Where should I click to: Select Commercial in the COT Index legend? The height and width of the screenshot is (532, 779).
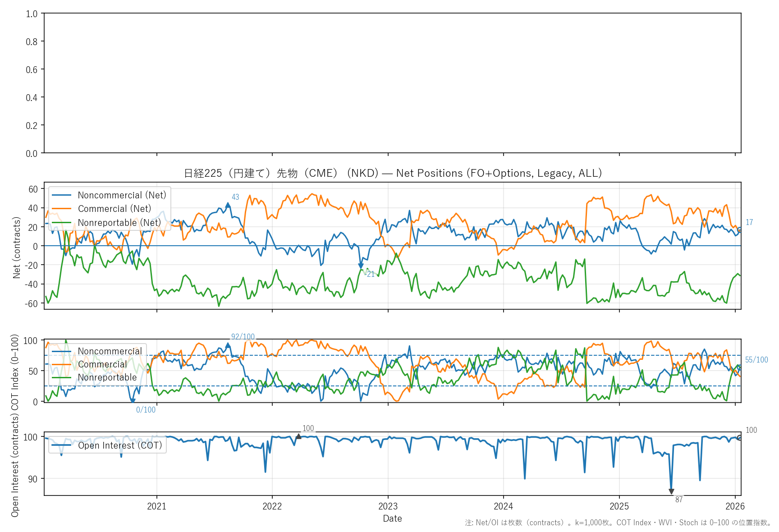pyautogui.click(x=102, y=364)
